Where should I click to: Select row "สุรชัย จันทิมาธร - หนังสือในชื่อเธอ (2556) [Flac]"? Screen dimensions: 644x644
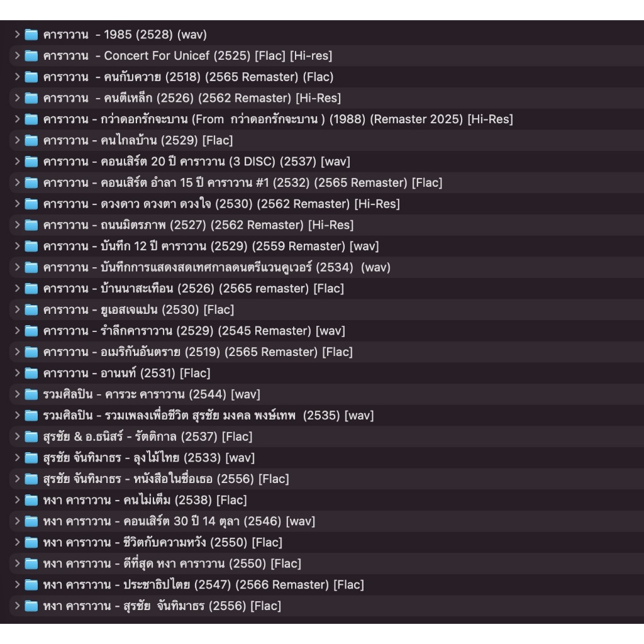click(x=326, y=479)
